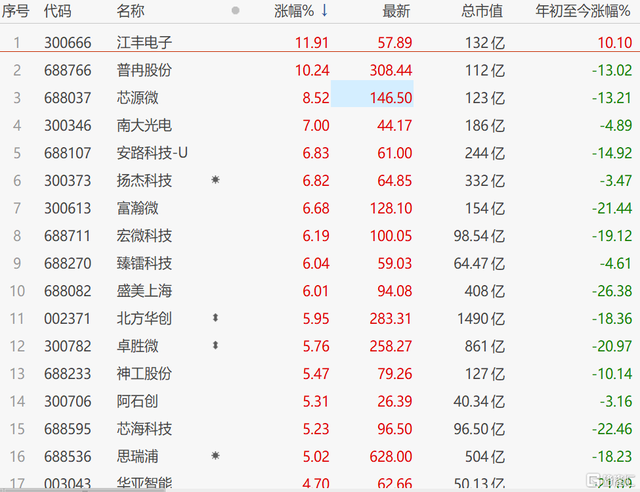Viewport: 640px width, 492px height.
Task: Click latest price 283.31
Action: pyautogui.click(x=391, y=319)
